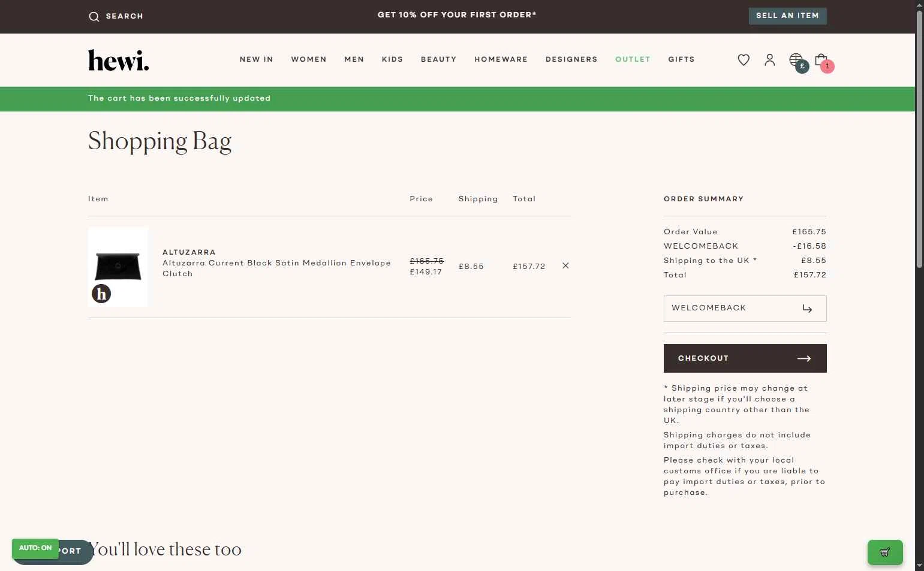
Task: Click the hewi logo
Action: (x=118, y=60)
